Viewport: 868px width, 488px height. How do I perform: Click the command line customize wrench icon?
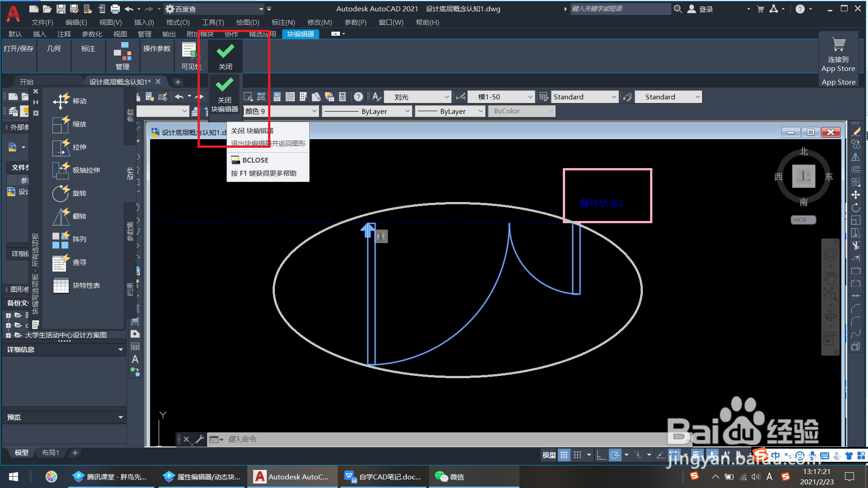(x=199, y=439)
